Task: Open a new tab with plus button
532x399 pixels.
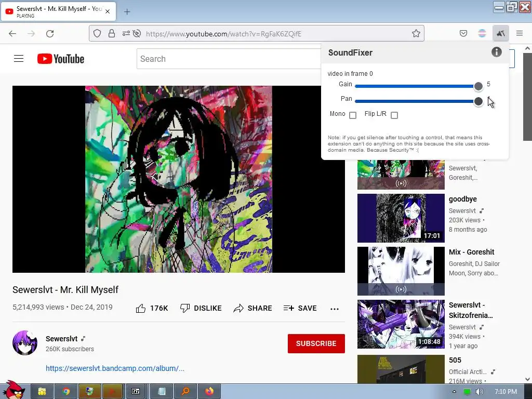Action: pos(127,12)
